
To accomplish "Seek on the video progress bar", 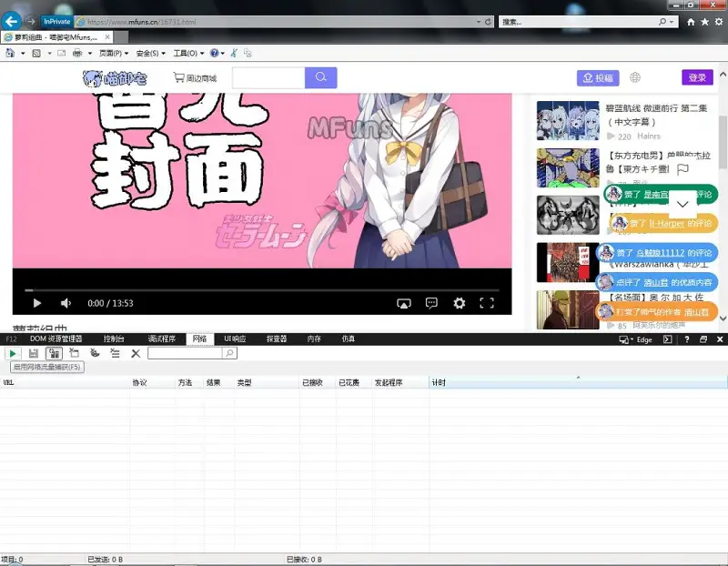I will (x=262, y=290).
